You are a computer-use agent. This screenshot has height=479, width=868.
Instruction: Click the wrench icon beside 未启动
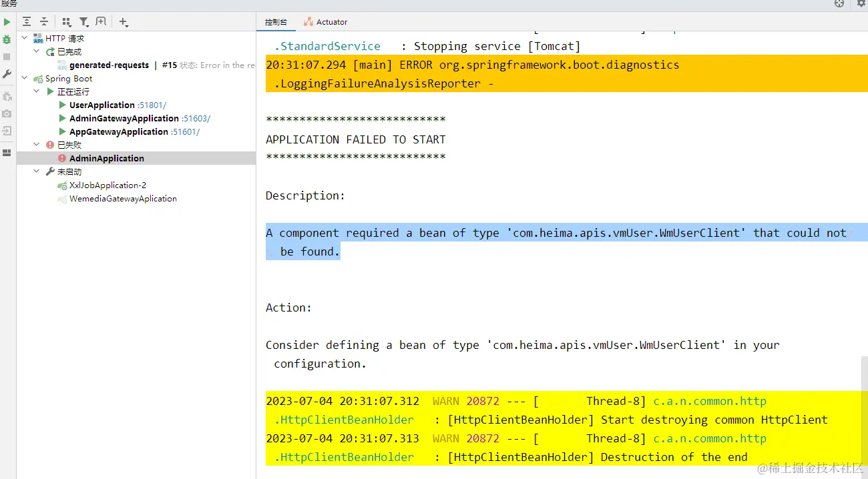point(50,171)
